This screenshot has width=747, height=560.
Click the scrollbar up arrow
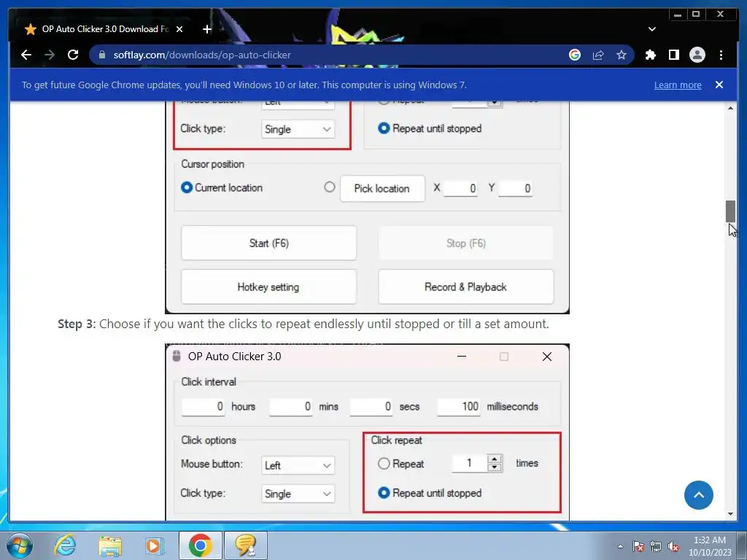[x=730, y=108]
